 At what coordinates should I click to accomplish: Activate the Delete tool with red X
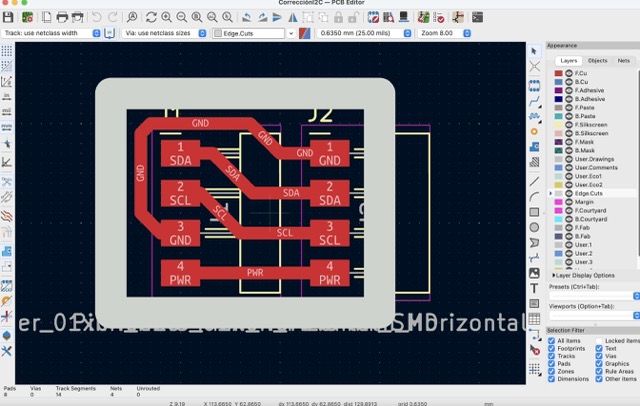534,350
